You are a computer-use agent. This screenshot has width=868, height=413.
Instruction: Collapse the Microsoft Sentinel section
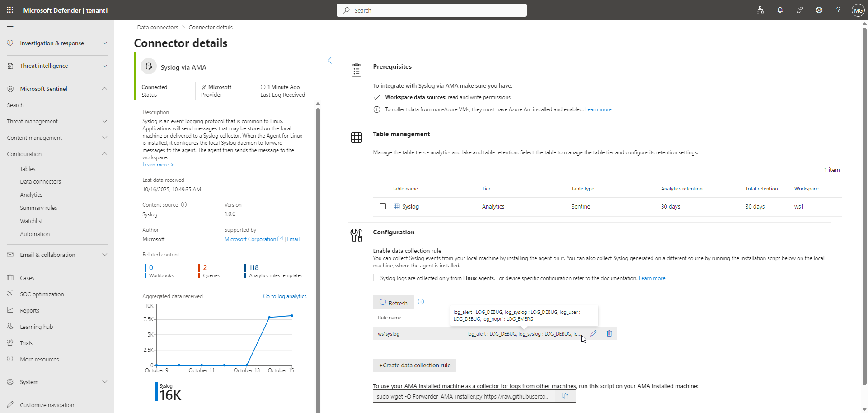(x=104, y=89)
